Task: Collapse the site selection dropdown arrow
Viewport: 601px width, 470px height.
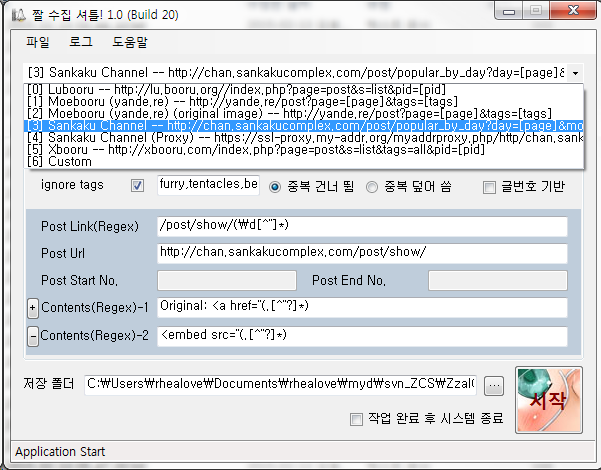Action: coord(575,73)
